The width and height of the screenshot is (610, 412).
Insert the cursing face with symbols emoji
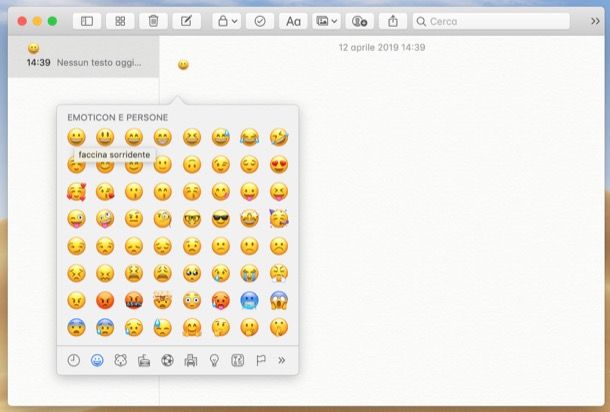point(134,301)
